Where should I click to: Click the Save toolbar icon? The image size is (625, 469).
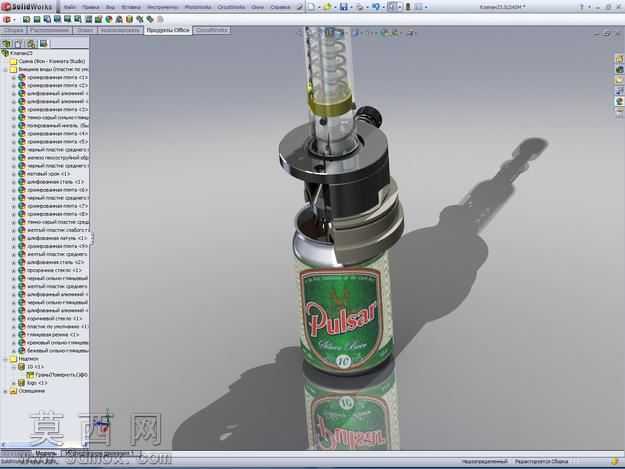(x=344, y=6)
